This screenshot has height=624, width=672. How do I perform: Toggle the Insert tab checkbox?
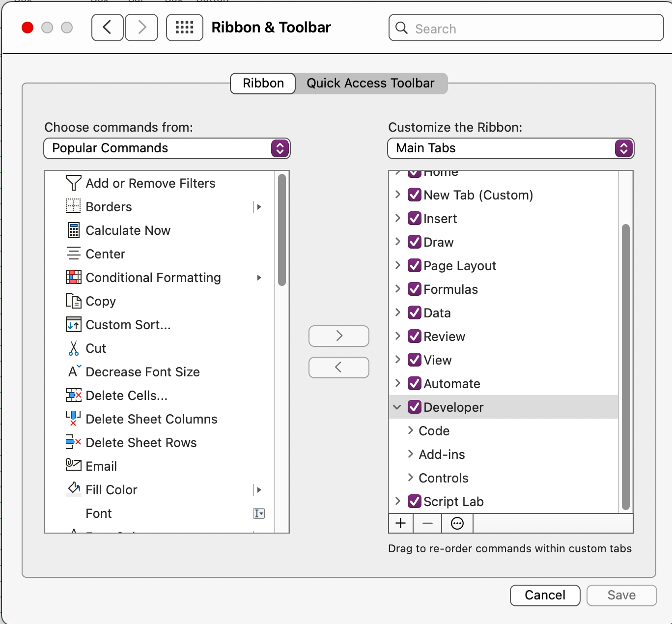point(415,219)
